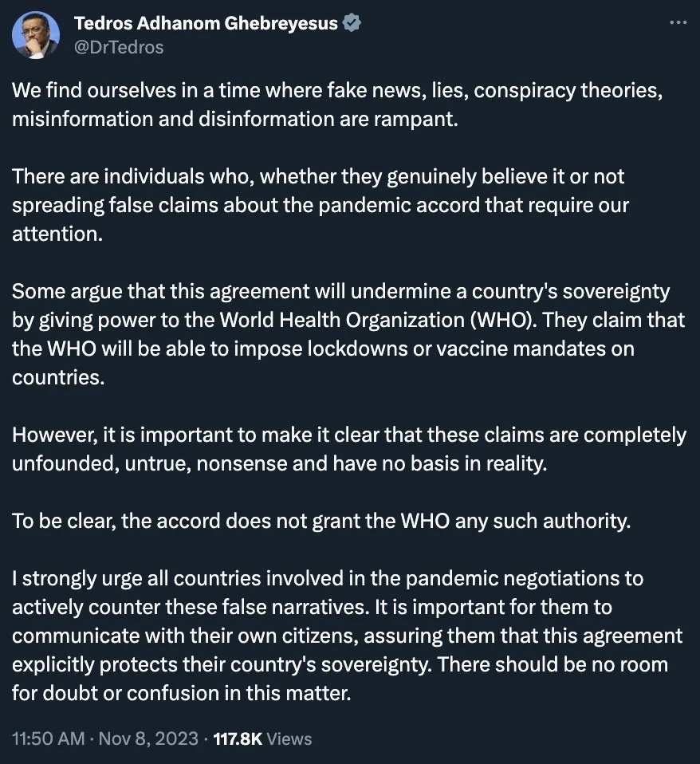Click the 11:50 AM timestamp
700x764 pixels.
click(48, 738)
